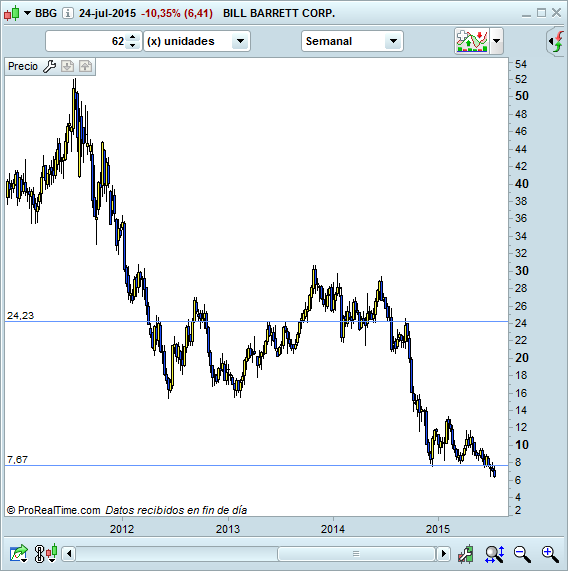Open the Semanal timeframe dropdown
Screen dimensions: 568x571
[352, 41]
